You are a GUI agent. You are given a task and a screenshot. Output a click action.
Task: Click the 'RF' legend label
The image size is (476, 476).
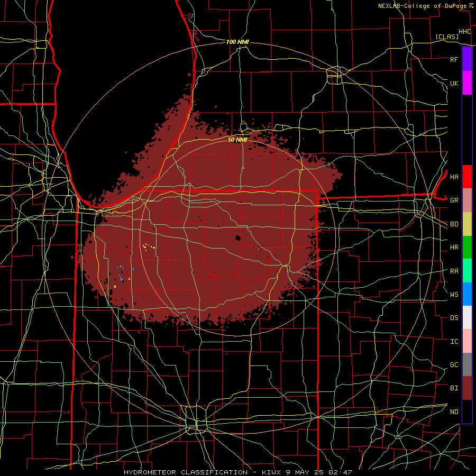(x=454, y=59)
